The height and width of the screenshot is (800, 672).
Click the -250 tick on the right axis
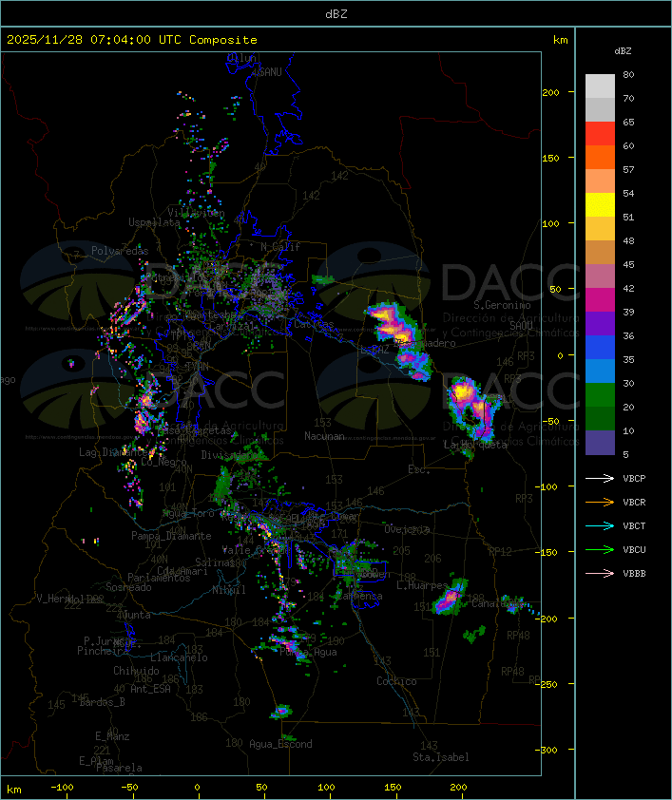547,684
